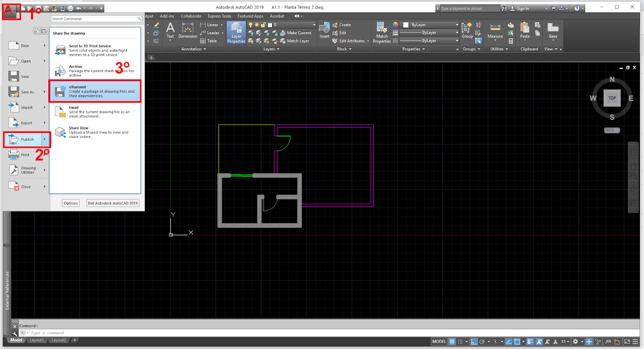This screenshot has height=349, width=644.
Task: Open the layer selection dropdown
Action: pos(314,25)
